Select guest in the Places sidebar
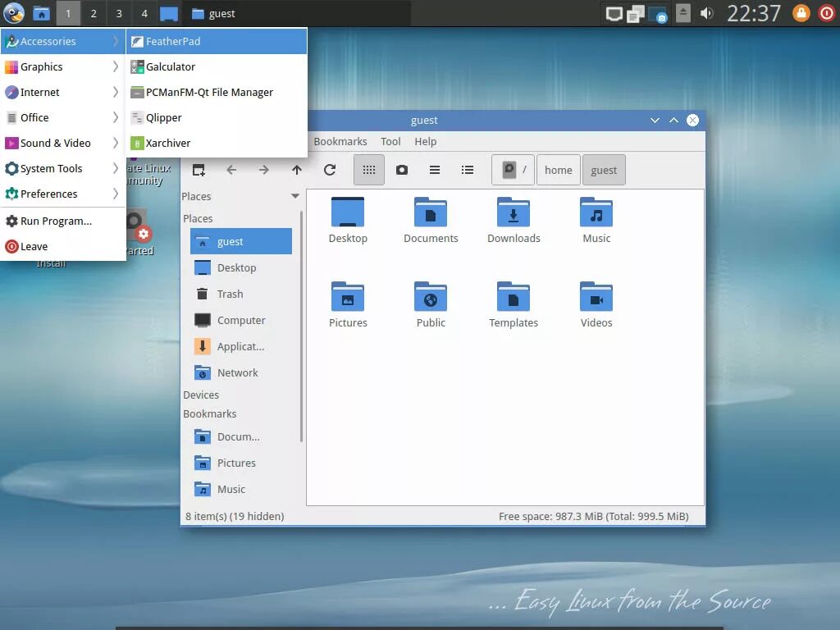Viewport: 840px width, 630px height. (x=241, y=242)
